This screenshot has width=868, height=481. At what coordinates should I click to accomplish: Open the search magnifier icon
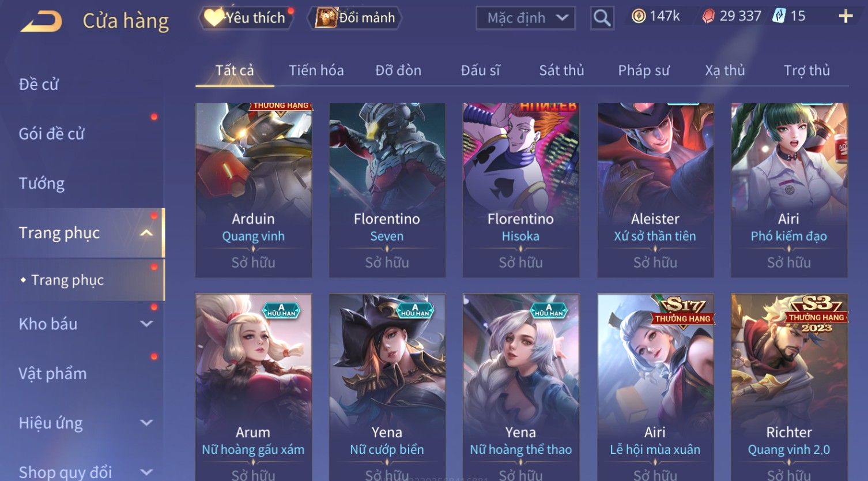click(x=602, y=18)
